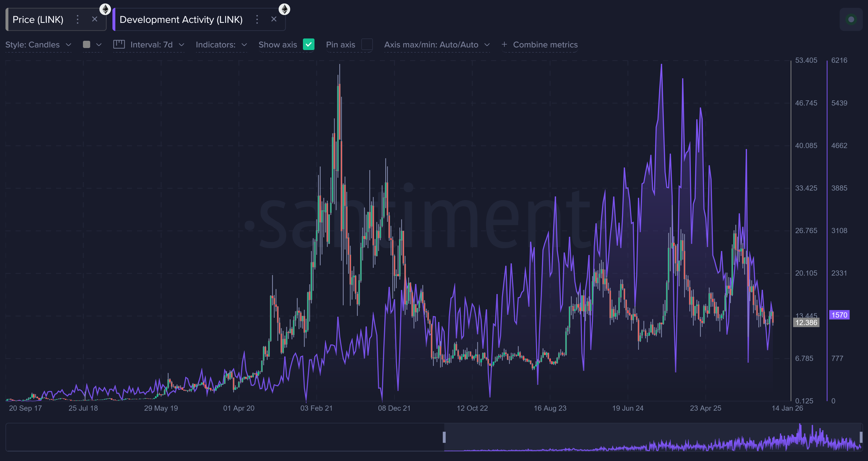The width and height of the screenshot is (868, 461).
Task: Click the plus icon beside Combine metrics
Action: coord(504,44)
